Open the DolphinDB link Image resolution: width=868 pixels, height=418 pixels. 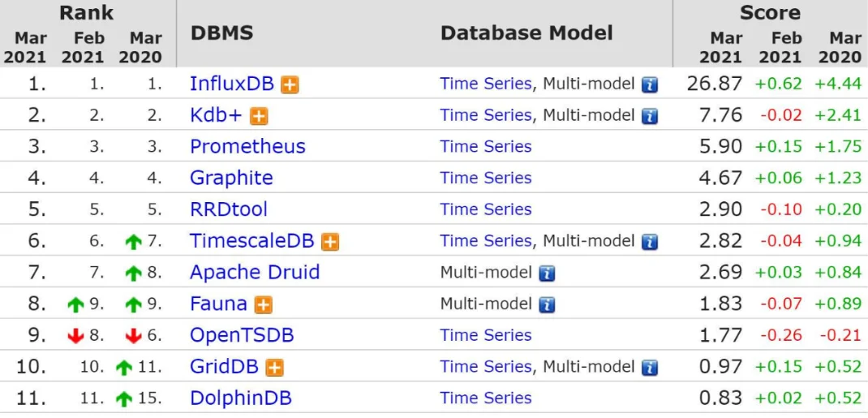(x=240, y=399)
